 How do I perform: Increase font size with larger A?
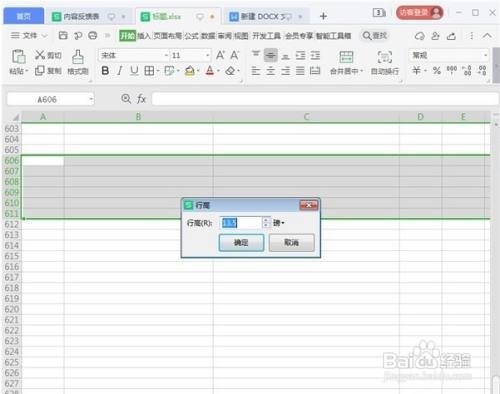click(220, 55)
